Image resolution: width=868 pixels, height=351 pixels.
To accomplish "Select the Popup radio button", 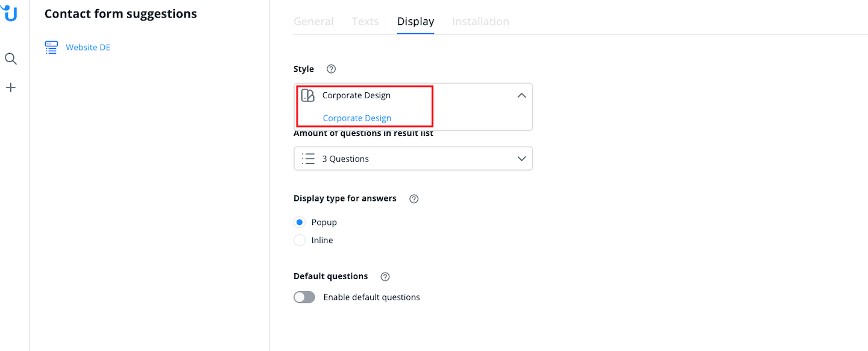I will 300,223.
